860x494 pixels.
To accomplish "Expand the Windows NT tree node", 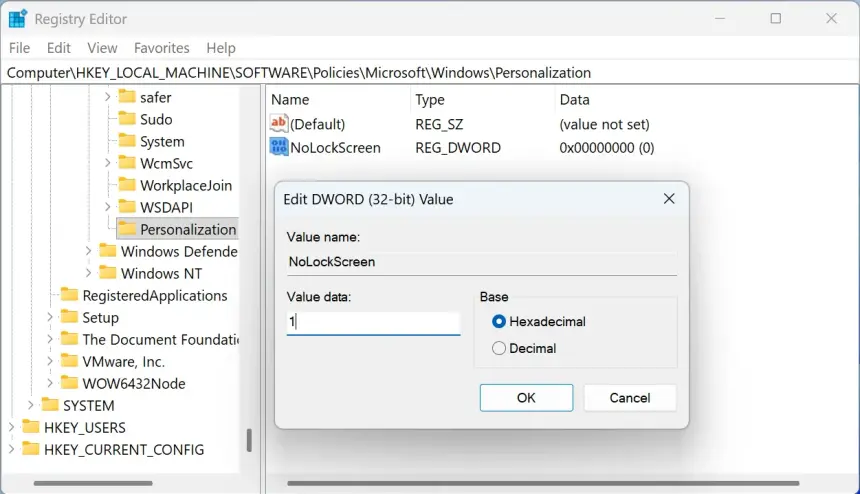I will coord(89,273).
